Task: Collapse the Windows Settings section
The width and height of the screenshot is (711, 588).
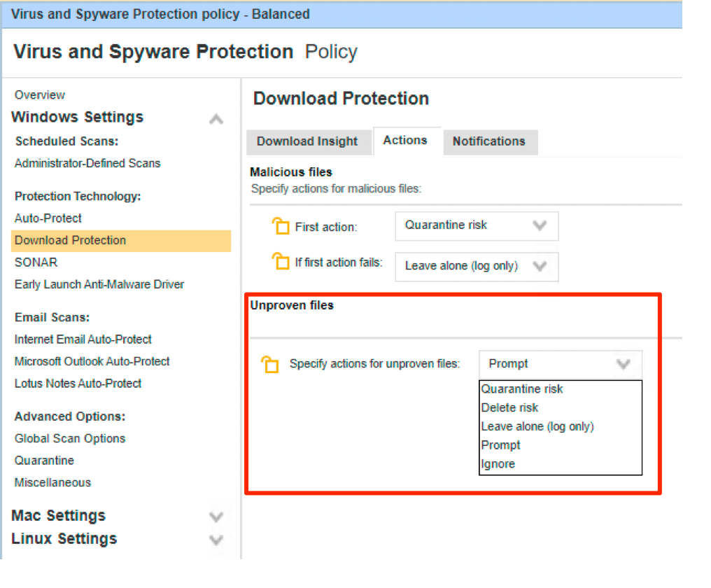Action: coord(216,119)
